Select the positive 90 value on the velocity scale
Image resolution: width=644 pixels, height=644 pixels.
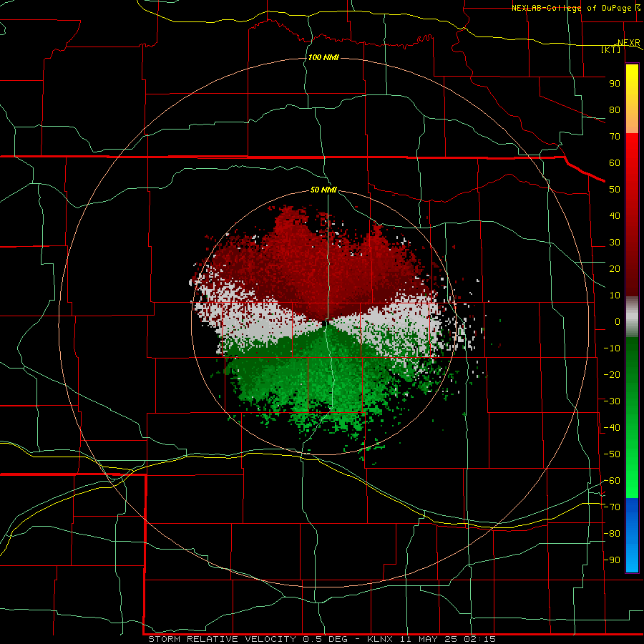click(615, 84)
